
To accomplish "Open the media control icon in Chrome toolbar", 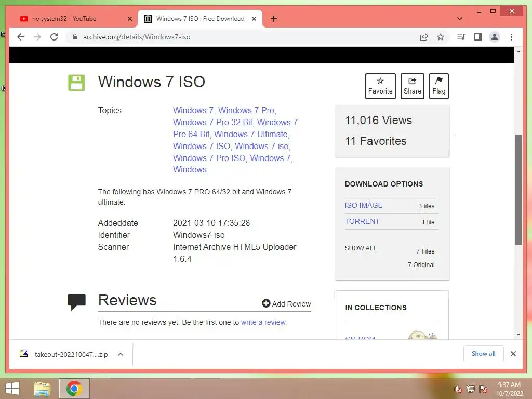I will pos(461,37).
